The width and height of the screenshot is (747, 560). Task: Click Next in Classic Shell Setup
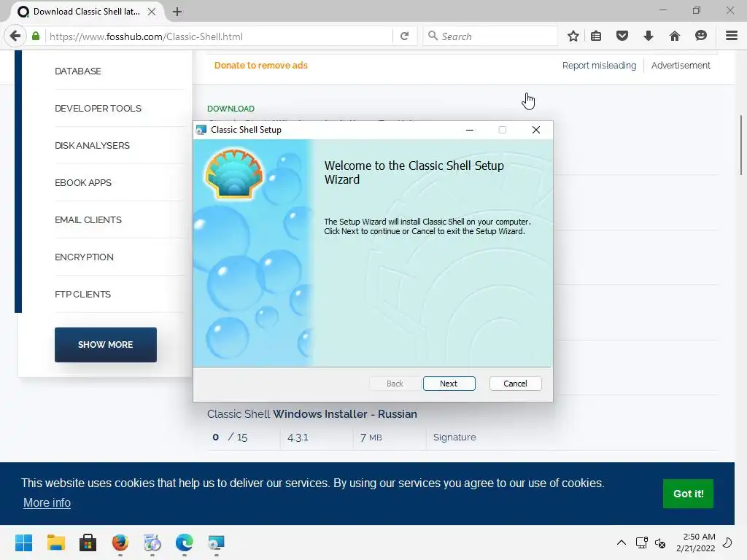pyautogui.click(x=449, y=384)
